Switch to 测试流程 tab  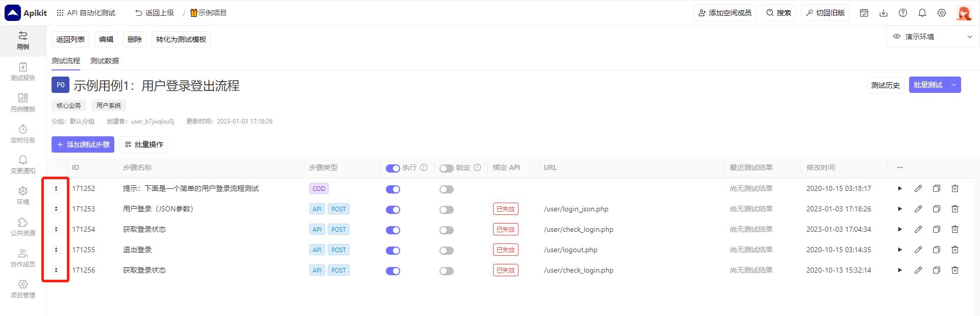(66, 61)
